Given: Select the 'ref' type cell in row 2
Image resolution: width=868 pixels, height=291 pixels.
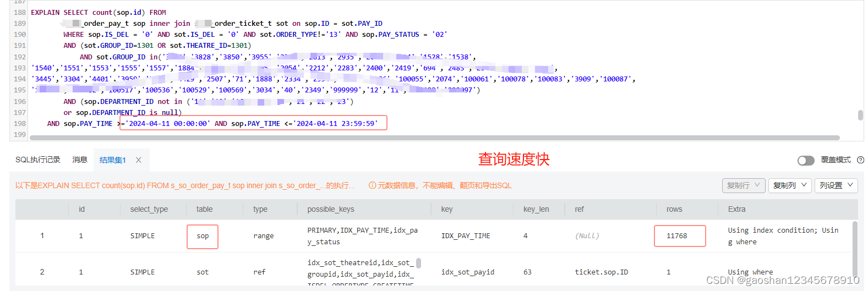Looking at the screenshot, I should [x=259, y=272].
